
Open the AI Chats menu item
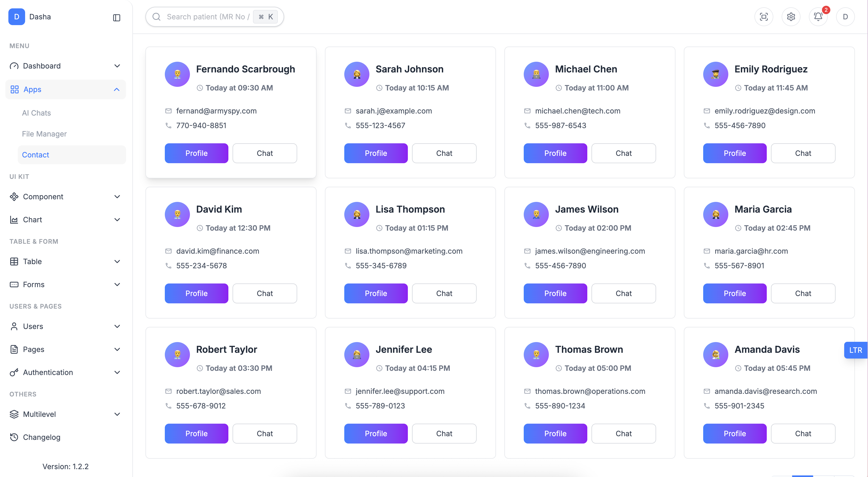point(36,113)
